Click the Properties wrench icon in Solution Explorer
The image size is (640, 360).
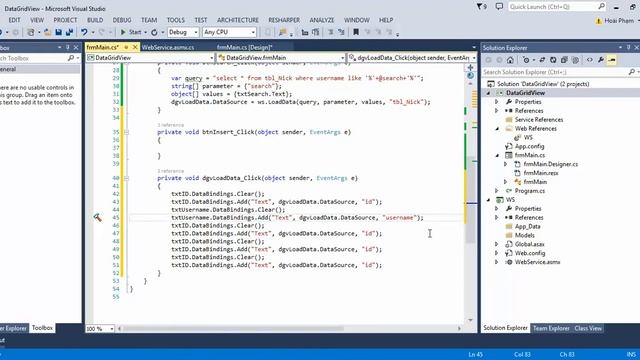[x=601, y=60]
